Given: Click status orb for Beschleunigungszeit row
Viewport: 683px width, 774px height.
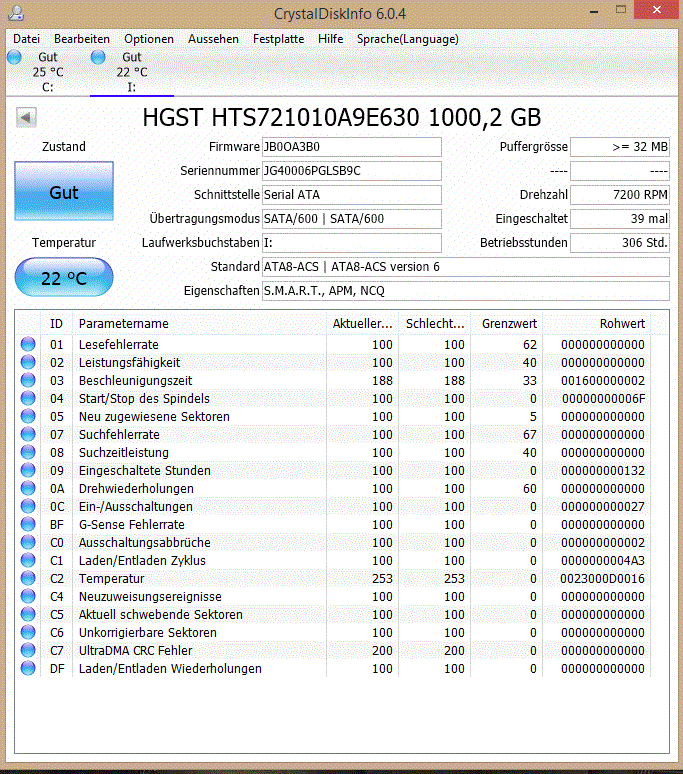Looking at the screenshot, I should pyautogui.click(x=28, y=380).
